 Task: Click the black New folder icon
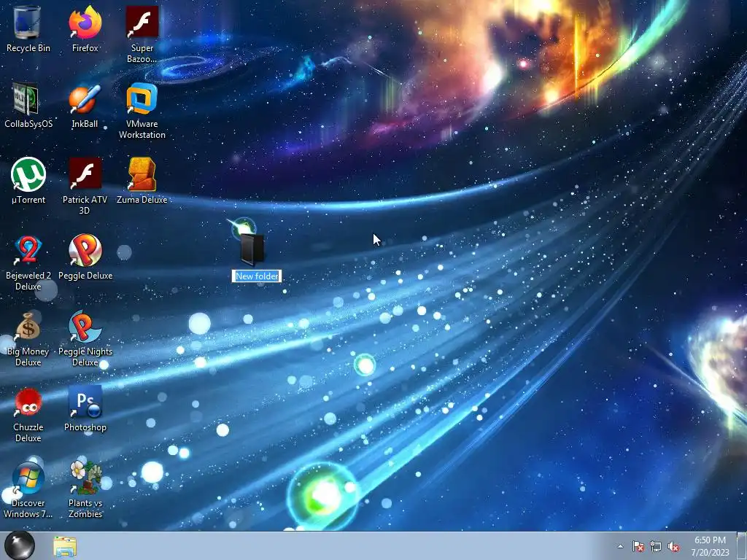click(x=252, y=249)
